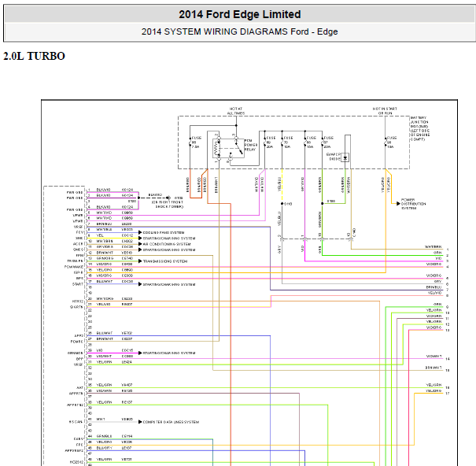The width and height of the screenshot is (476, 466).
Task: Click the "PCM POWER RELAY" label
Action: (x=251, y=145)
